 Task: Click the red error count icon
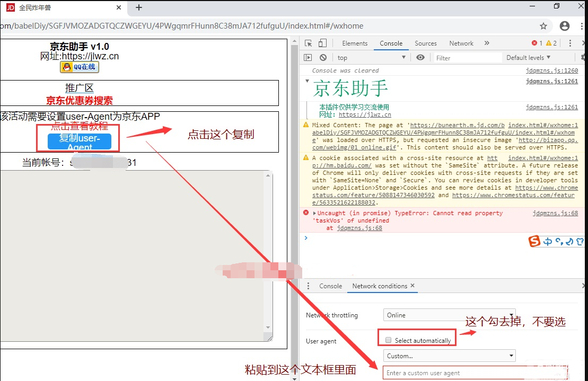[x=534, y=43]
